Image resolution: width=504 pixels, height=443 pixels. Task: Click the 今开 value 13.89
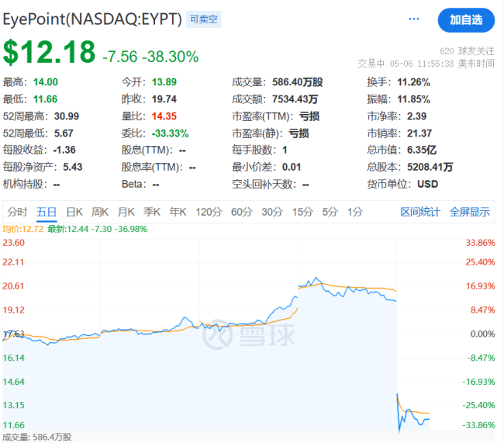pos(164,82)
